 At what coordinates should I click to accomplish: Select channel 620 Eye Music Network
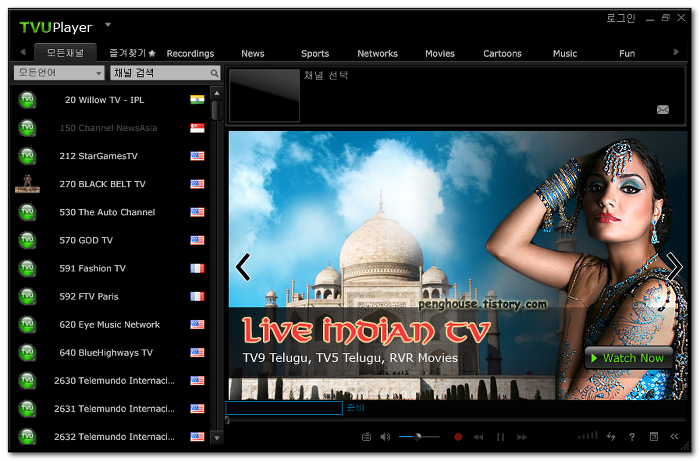pos(112,325)
